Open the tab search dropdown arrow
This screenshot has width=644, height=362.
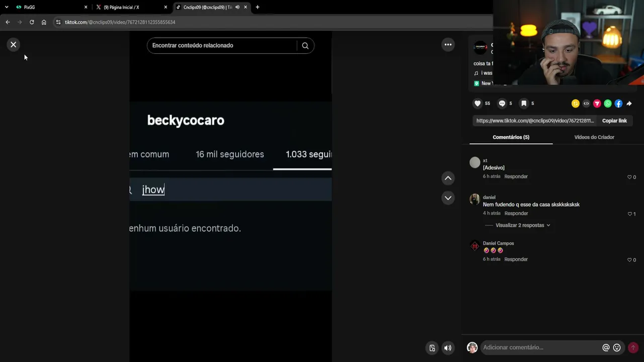coord(7,7)
